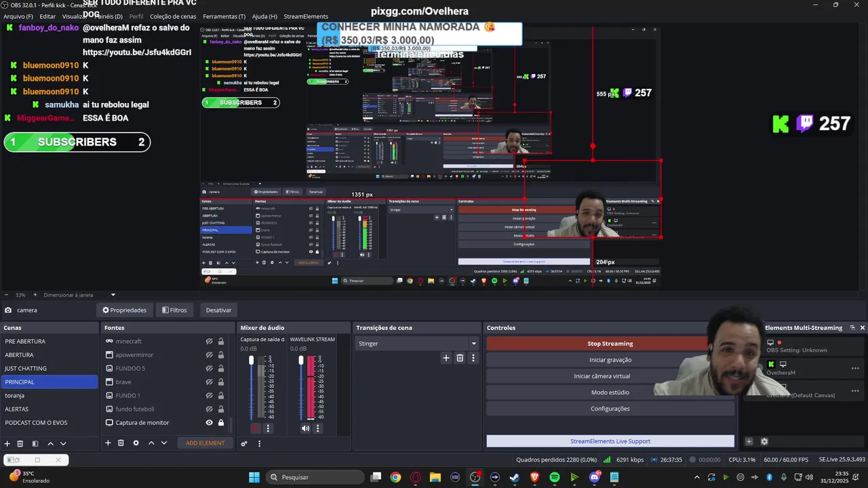Click the Windows taskbar Pesquisar search box
868x488 pixels.
pyautogui.click(x=314, y=477)
